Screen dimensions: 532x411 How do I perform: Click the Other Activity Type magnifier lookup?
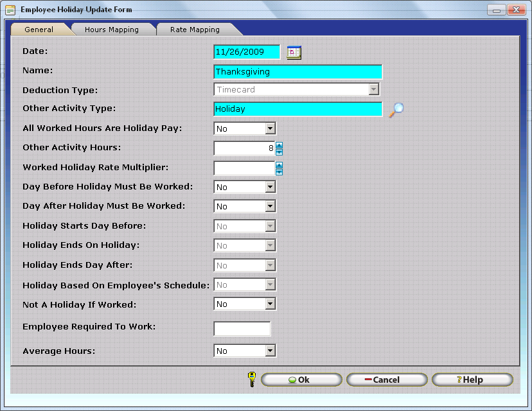click(x=396, y=109)
